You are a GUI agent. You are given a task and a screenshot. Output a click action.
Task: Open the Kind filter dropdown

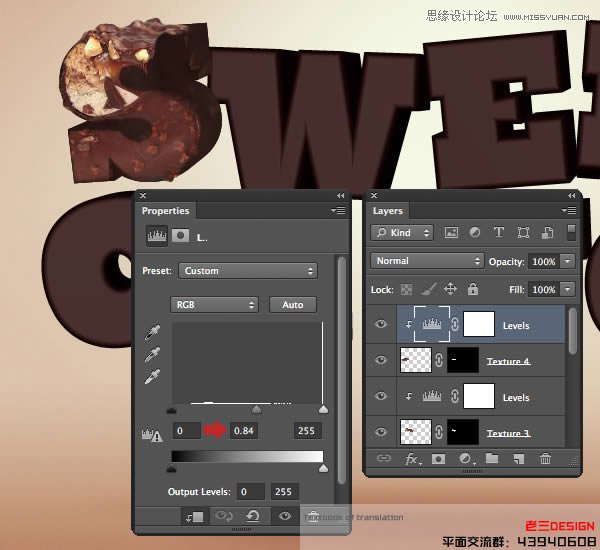tap(402, 233)
